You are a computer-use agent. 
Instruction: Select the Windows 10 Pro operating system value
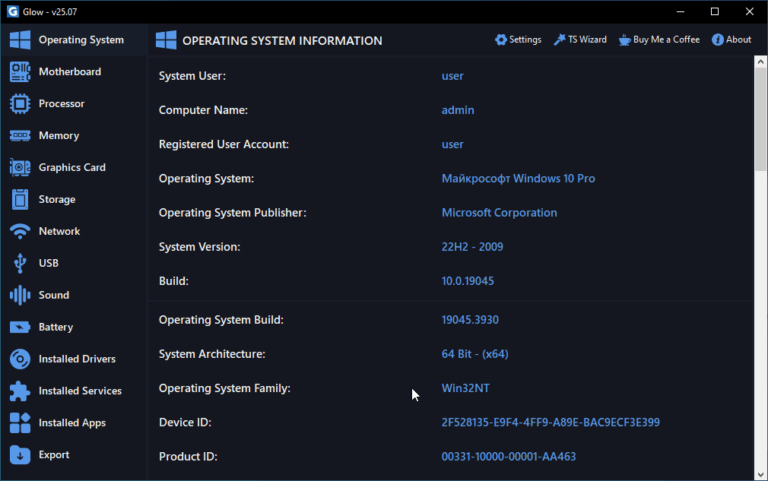pos(518,178)
